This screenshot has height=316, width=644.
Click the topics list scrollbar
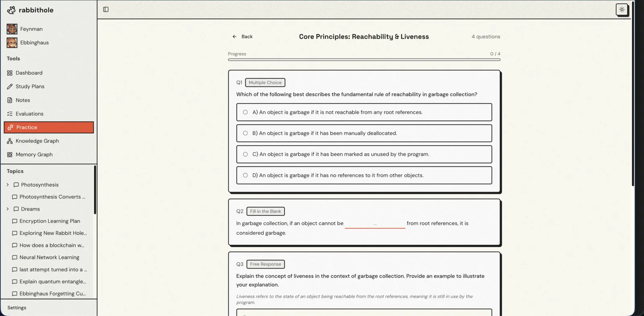pos(95,190)
